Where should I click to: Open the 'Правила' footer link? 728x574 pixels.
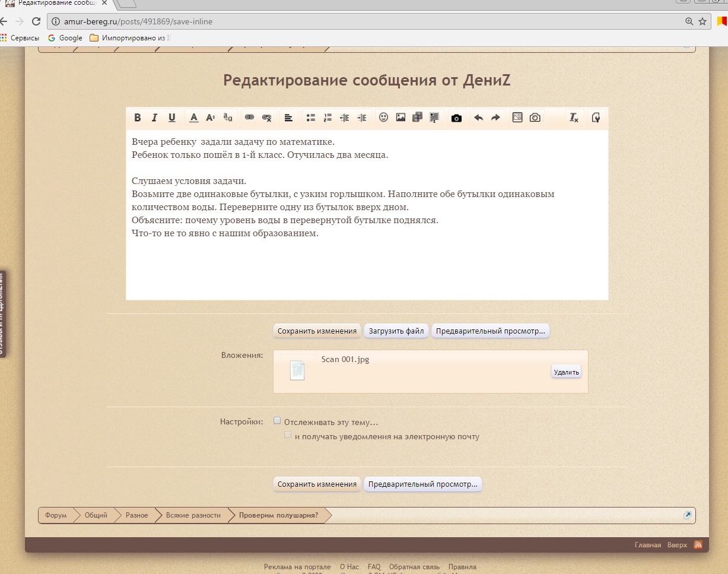462,567
